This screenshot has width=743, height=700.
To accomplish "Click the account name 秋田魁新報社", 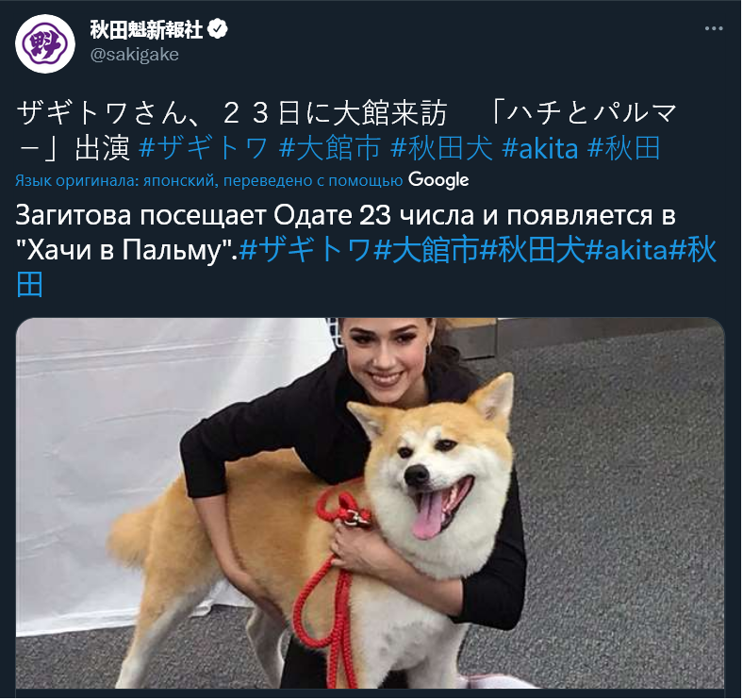I will (146, 30).
